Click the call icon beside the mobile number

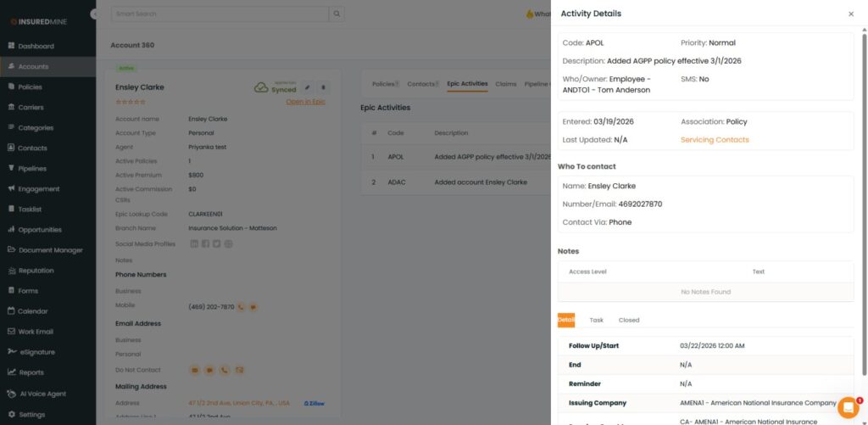click(241, 306)
